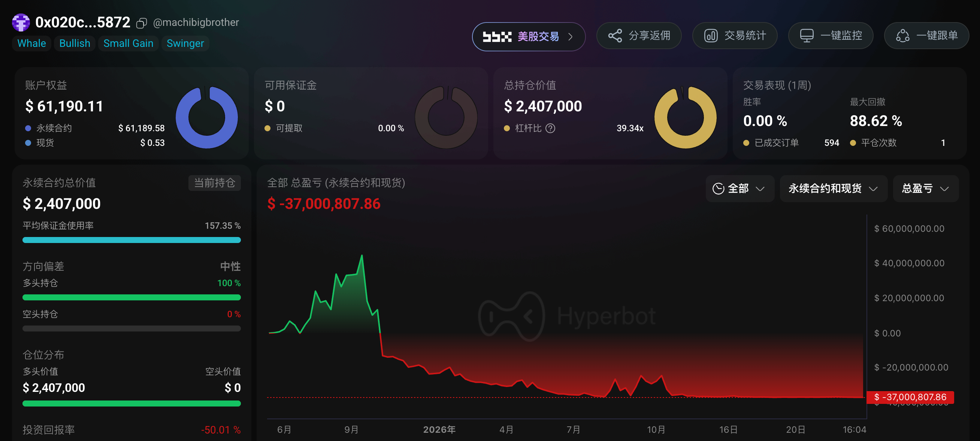Click the 2026年 label on the chart axis
Viewport: 980px width, 441px height.
tap(439, 430)
